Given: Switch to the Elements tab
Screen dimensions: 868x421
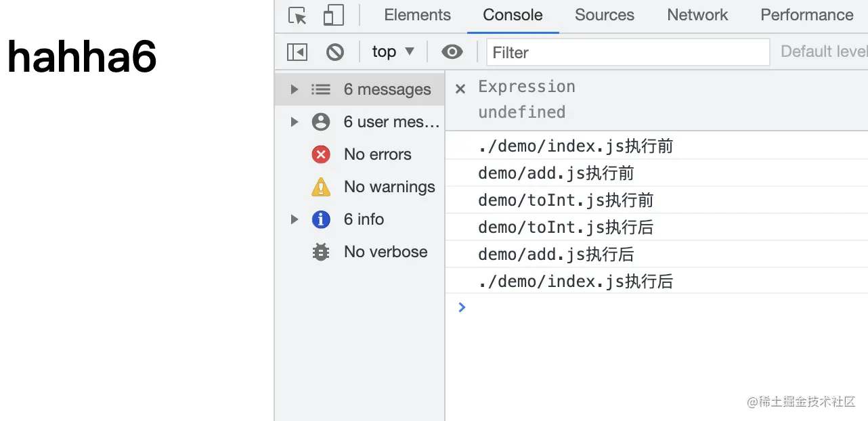Looking at the screenshot, I should coord(417,15).
